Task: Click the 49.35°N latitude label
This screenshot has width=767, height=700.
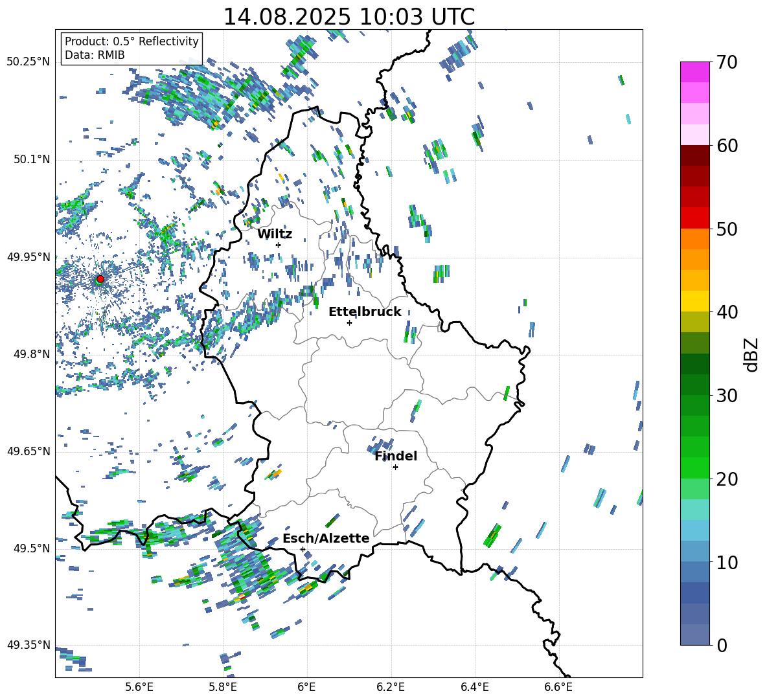Action: pos(29,645)
